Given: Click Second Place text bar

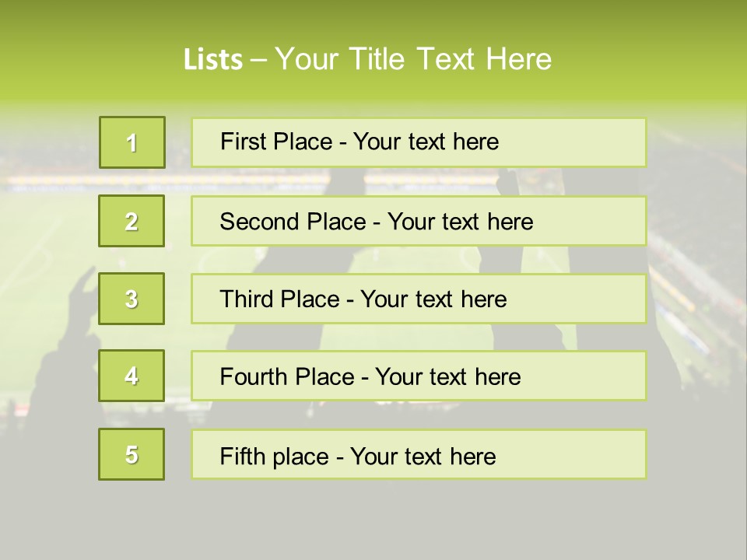Looking at the screenshot, I should tap(419, 221).
